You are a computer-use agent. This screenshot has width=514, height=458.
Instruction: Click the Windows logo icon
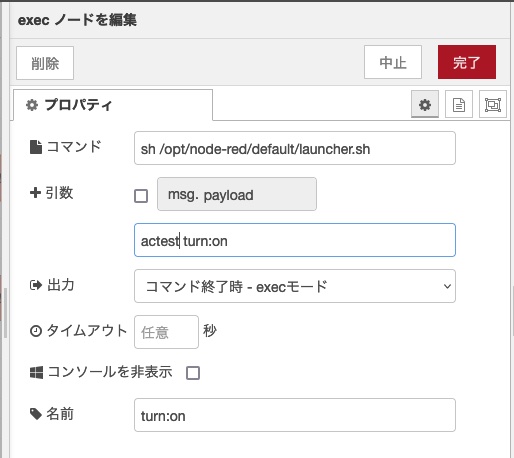36,372
